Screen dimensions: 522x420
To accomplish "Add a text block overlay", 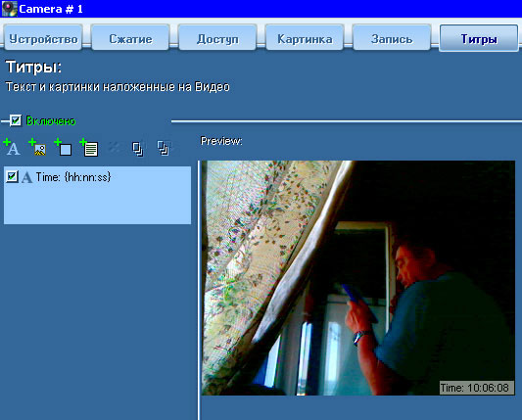I will (x=89, y=148).
